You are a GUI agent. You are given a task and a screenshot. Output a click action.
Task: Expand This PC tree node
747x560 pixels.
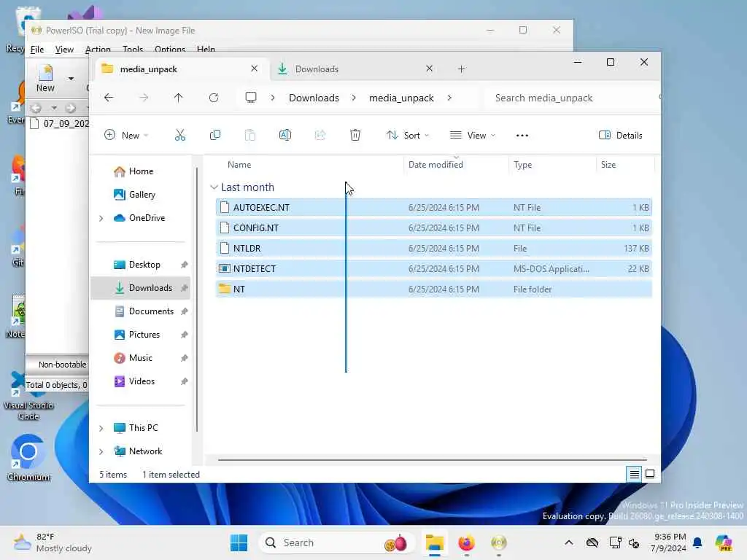click(x=101, y=428)
